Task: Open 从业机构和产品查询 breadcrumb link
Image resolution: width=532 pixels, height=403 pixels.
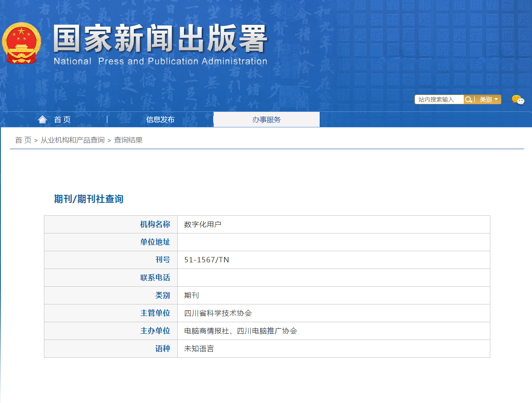Action: pyautogui.click(x=73, y=140)
